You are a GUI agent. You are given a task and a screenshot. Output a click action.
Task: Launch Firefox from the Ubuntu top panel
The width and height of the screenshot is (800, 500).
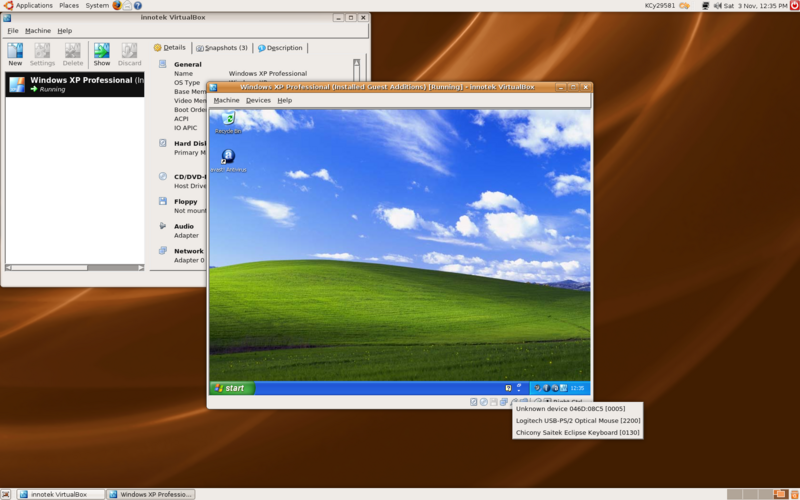click(x=117, y=6)
